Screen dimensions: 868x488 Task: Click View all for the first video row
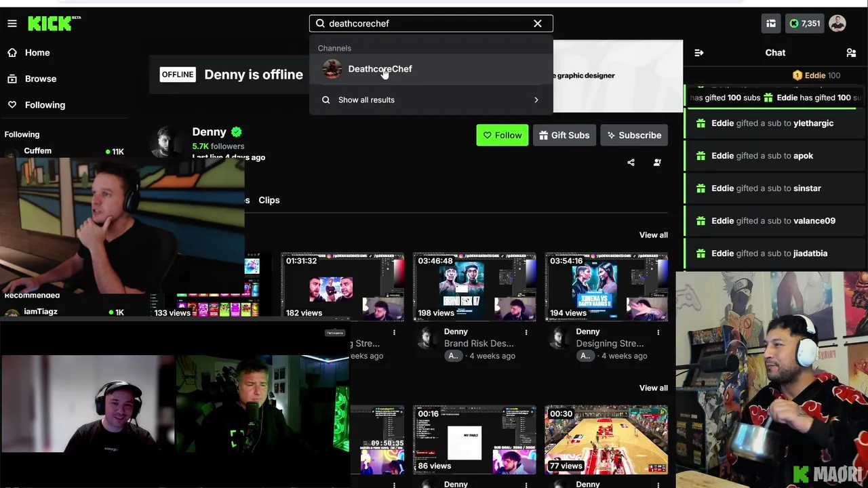coord(654,235)
